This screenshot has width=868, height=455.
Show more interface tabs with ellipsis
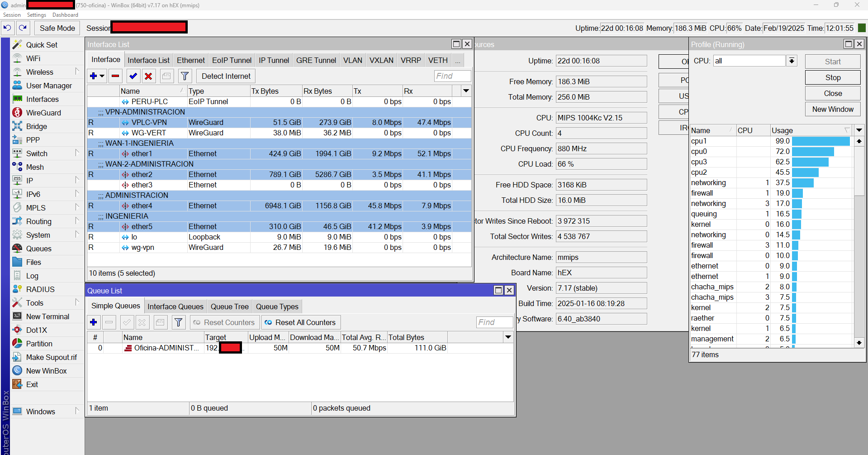[458, 60]
